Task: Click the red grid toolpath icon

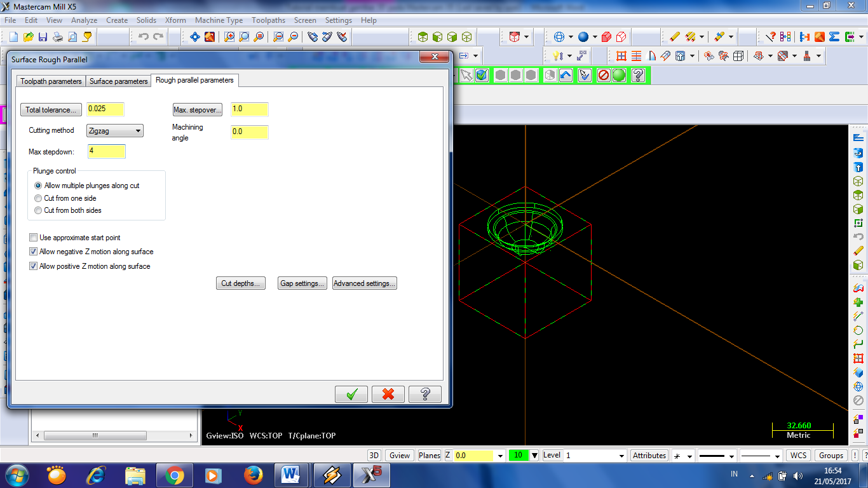Action: click(621, 56)
